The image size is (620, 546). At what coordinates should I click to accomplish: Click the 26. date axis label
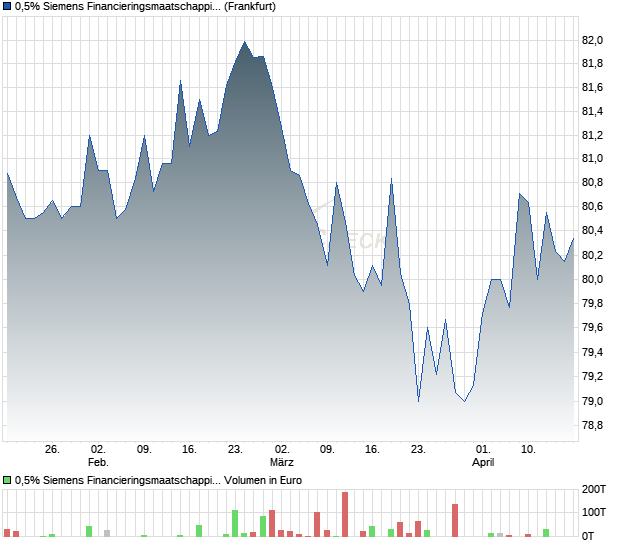tap(52, 450)
